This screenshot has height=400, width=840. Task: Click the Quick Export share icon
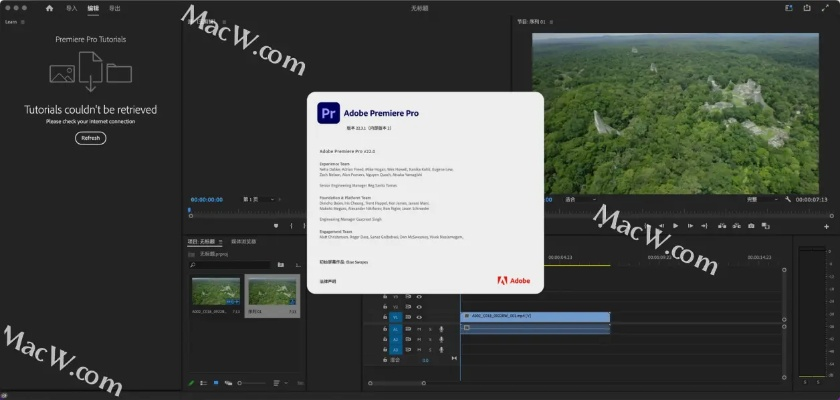pos(808,8)
